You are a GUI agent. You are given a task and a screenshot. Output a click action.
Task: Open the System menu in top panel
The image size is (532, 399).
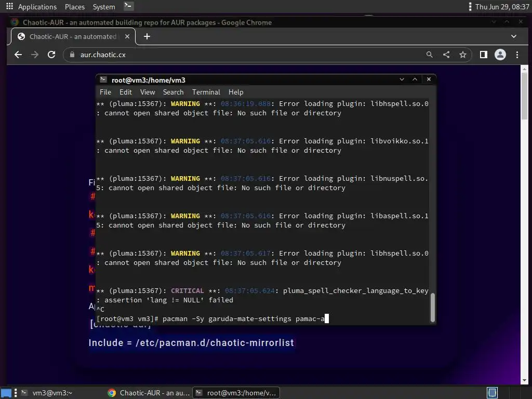tap(104, 7)
